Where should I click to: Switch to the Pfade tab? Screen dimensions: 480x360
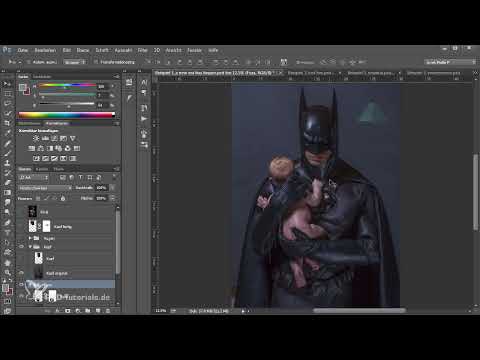(59, 169)
